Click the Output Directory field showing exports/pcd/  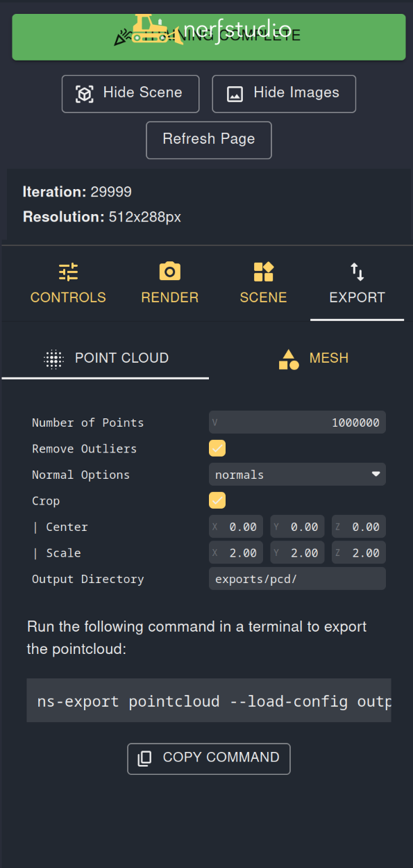pyautogui.click(x=297, y=578)
